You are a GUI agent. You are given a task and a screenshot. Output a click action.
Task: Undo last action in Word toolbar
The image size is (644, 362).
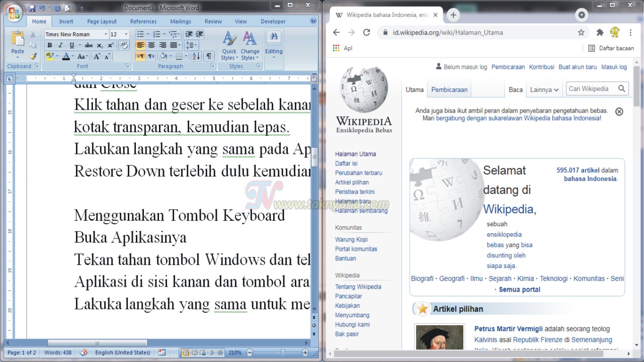42,9
